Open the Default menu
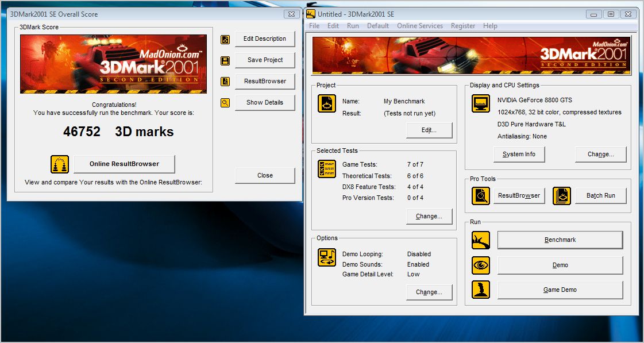 point(378,26)
